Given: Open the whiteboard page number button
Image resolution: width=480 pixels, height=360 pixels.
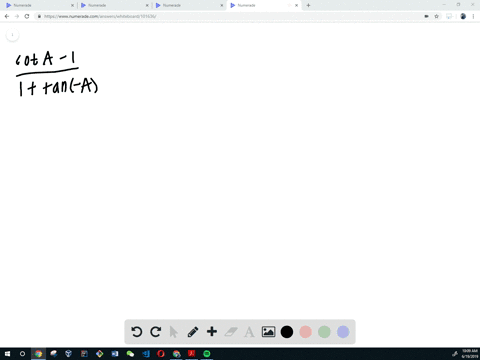Looking at the screenshot, I should pyautogui.click(x=12, y=35).
